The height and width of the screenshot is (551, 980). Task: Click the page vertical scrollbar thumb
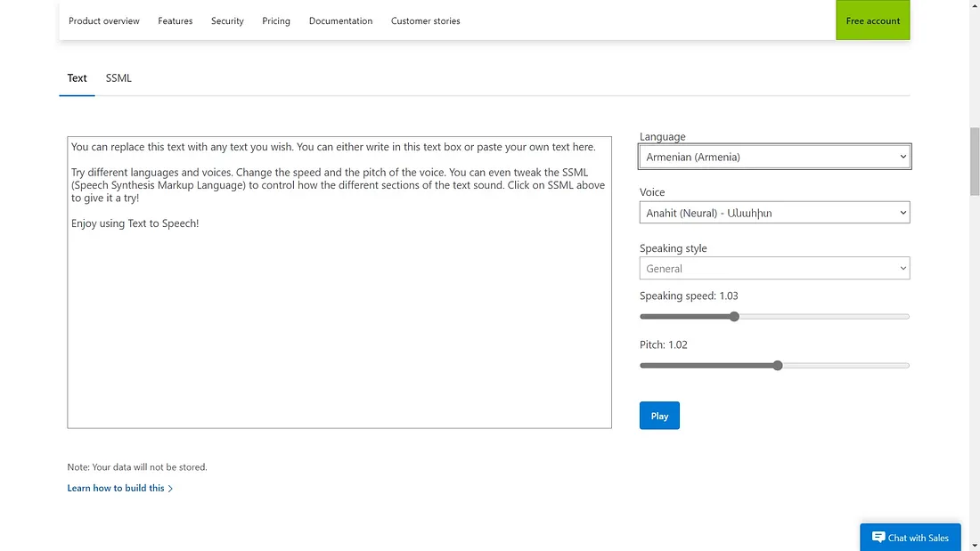coord(975,161)
